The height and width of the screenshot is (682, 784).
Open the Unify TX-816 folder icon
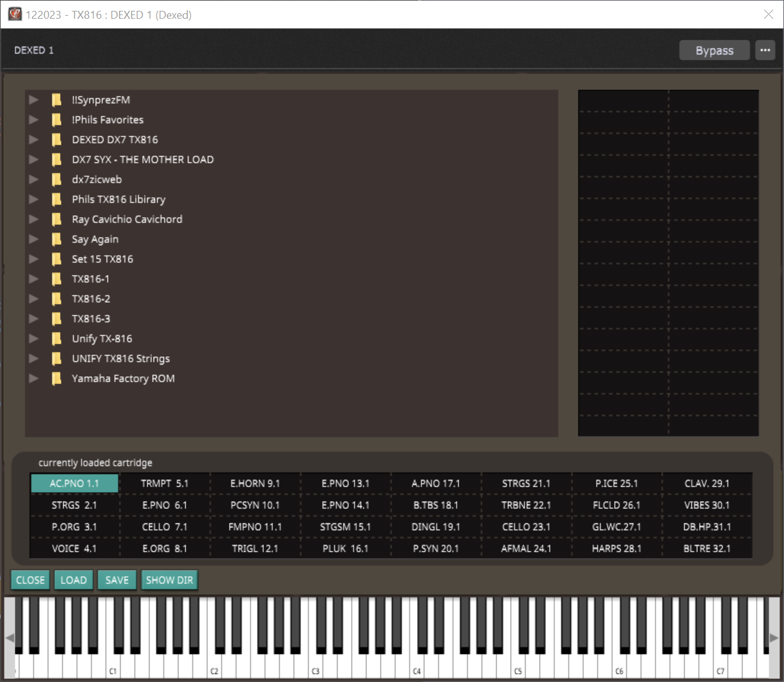(56, 338)
